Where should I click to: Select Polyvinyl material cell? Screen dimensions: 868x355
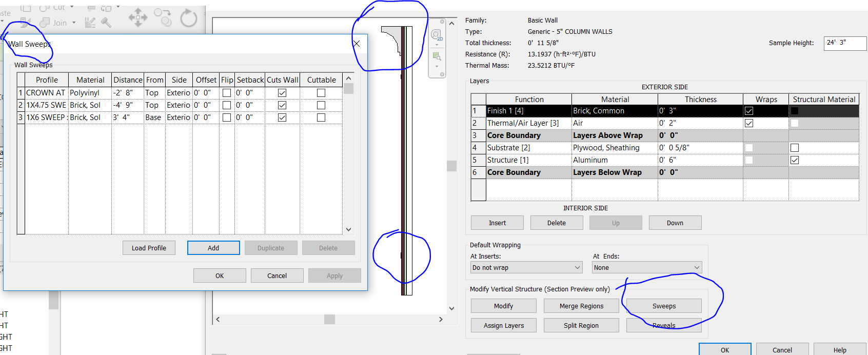(90, 93)
